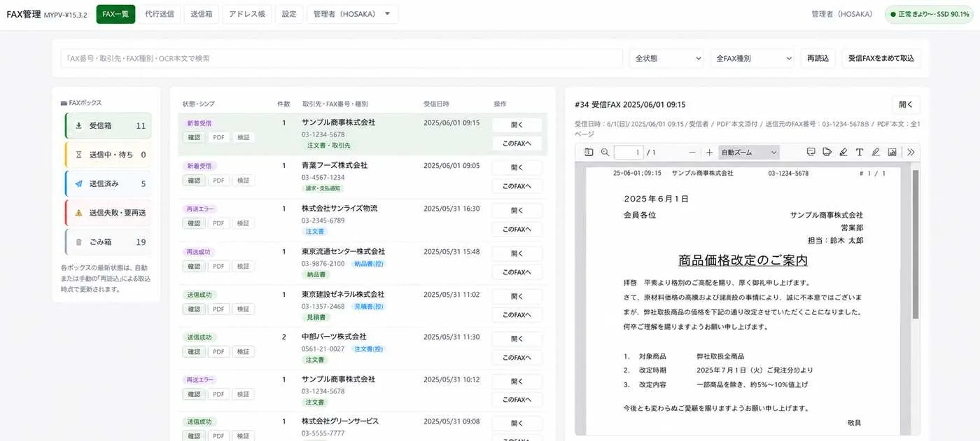Click the 送信中・待ち hourglass icon
Screen dimensions: 980x441
pyautogui.click(x=78, y=155)
